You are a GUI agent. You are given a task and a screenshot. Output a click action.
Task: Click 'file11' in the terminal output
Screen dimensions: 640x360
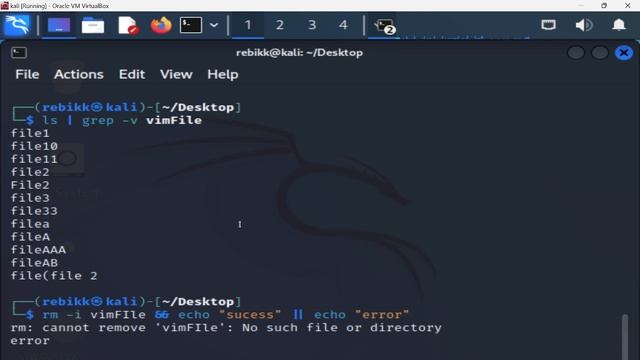(34, 159)
